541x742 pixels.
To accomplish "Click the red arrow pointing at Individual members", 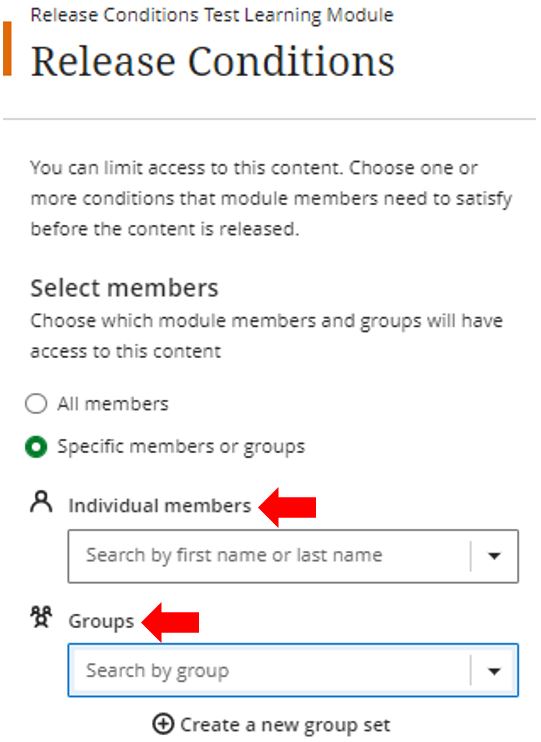I will point(287,507).
